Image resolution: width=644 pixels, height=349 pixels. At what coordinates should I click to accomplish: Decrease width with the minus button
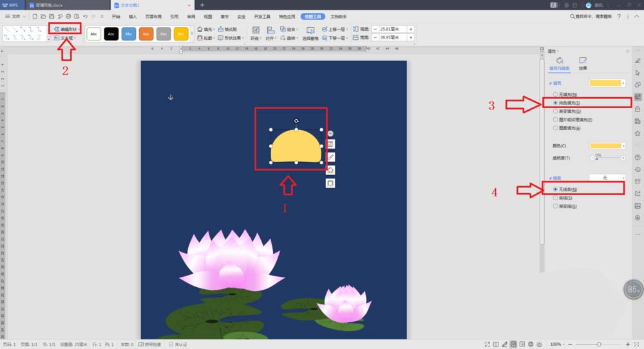[x=375, y=37]
